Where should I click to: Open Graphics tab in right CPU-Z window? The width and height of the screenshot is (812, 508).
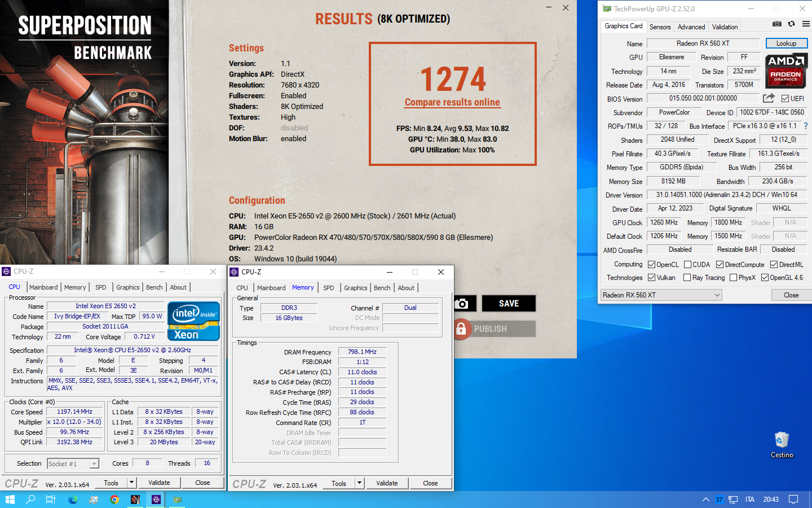tap(356, 288)
